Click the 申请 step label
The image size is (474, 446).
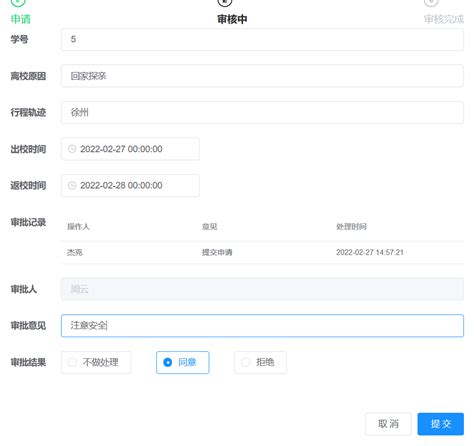coord(20,19)
